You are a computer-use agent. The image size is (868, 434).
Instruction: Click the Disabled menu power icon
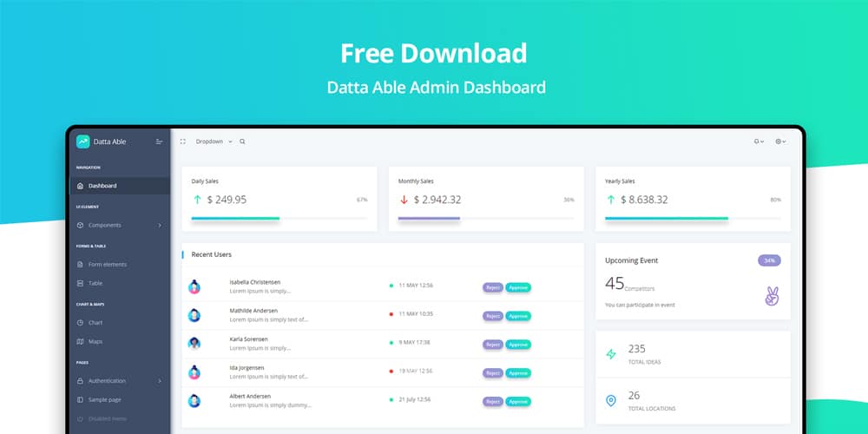[x=80, y=419]
